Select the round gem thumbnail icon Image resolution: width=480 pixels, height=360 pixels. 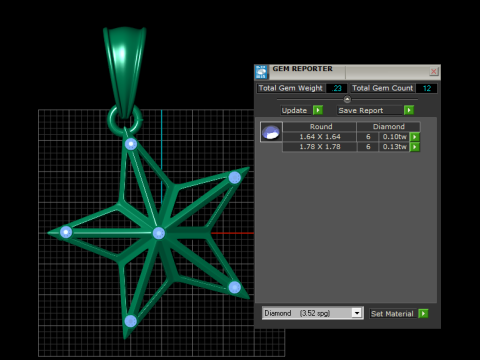(x=271, y=132)
